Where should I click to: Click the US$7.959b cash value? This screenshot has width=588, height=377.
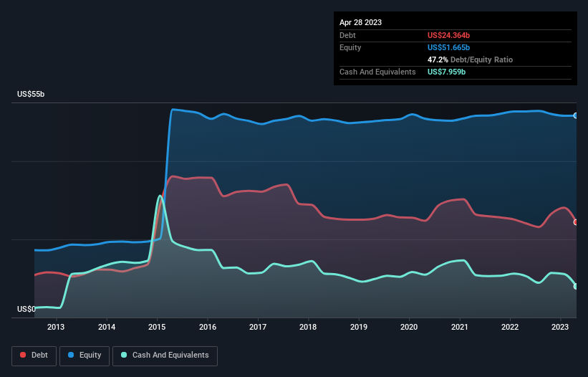coord(446,72)
